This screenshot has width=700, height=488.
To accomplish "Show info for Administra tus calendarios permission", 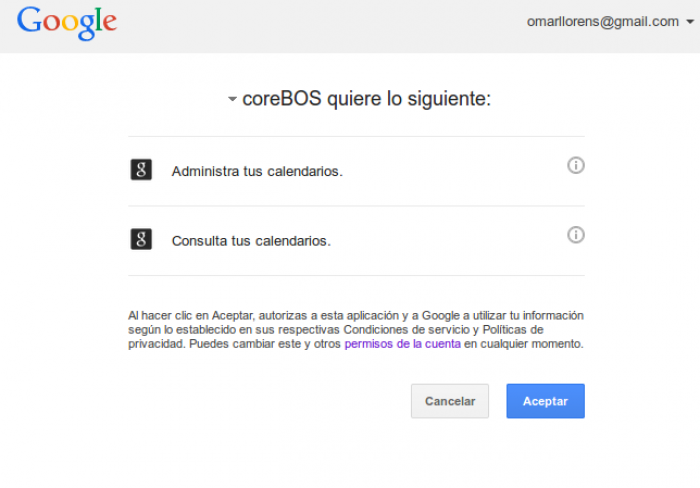I will [x=576, y=166].
